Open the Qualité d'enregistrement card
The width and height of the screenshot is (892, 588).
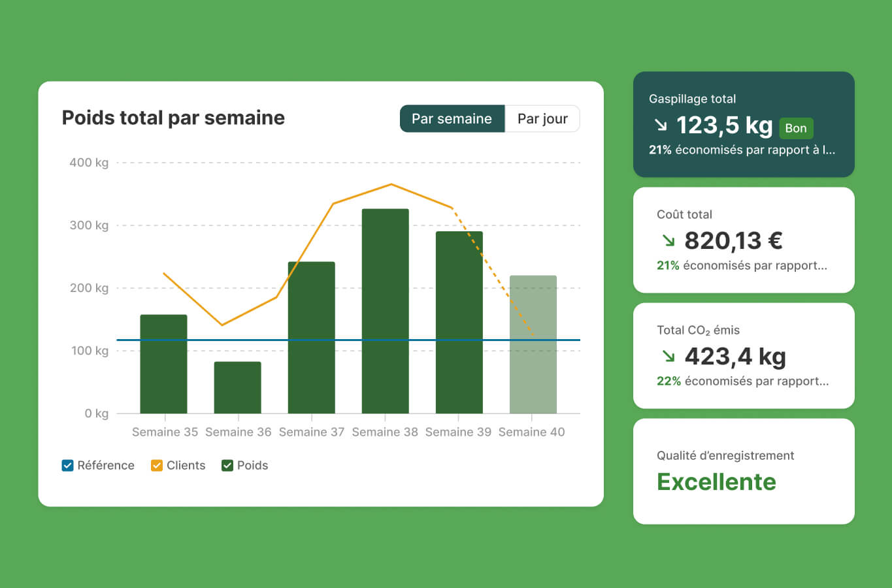pyautogui.click(x=744, y=471)
